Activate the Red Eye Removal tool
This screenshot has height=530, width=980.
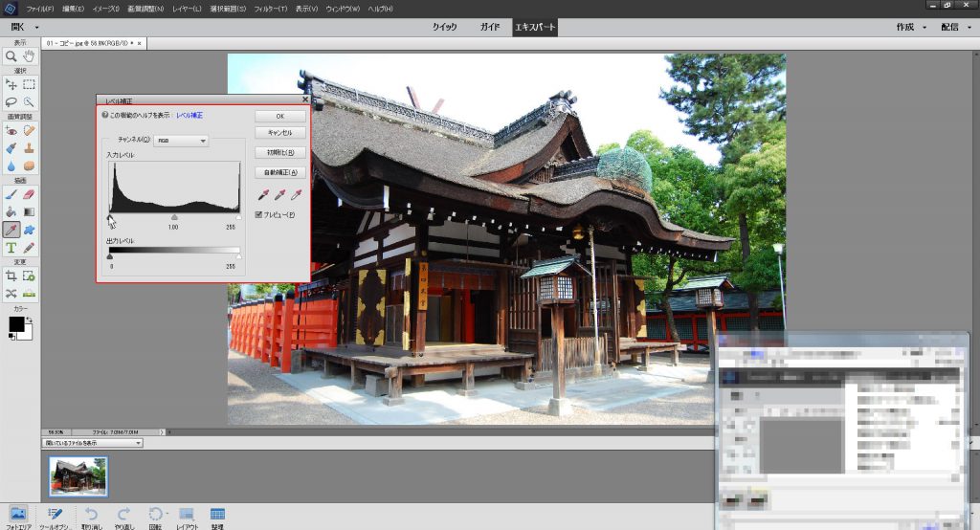point(11,129)
